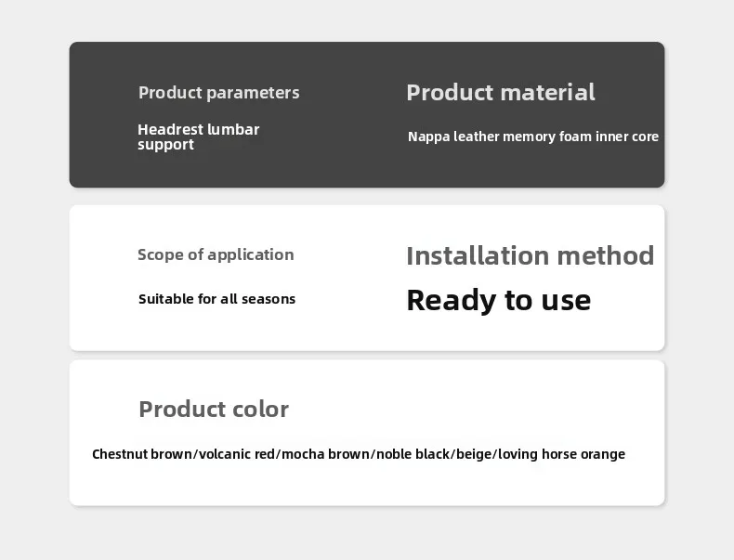Select the 'loving horse orange' color name

tap(562, 454)
